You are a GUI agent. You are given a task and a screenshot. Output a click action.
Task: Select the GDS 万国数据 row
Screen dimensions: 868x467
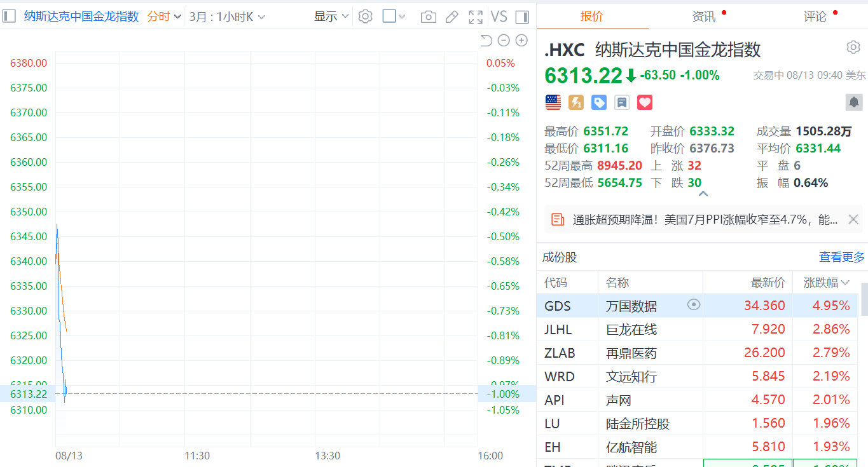(x=697, y=306)
